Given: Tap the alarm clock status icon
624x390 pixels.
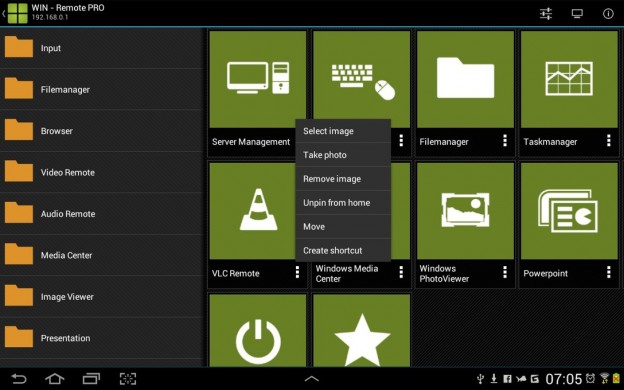Looking at the screenshot, I should (591, 378).
